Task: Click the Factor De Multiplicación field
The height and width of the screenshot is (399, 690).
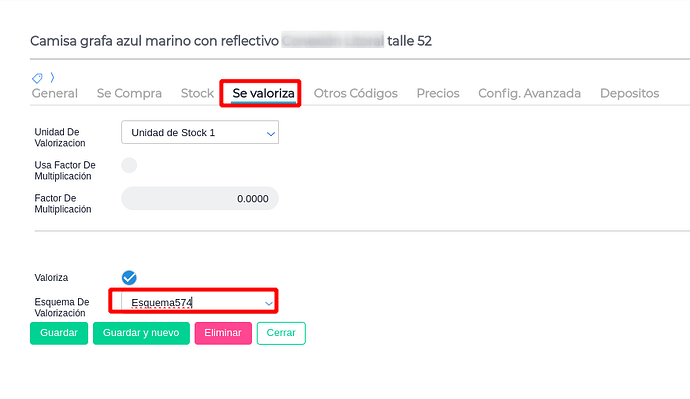Action: [200, 198]
